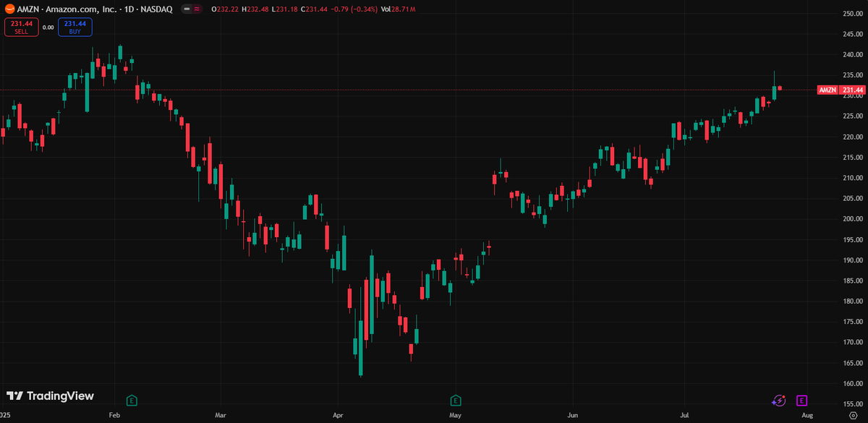This screenshot has width=868, height=423.
Task: Click the Feb label on the time axis
Action: coord(114,416)
